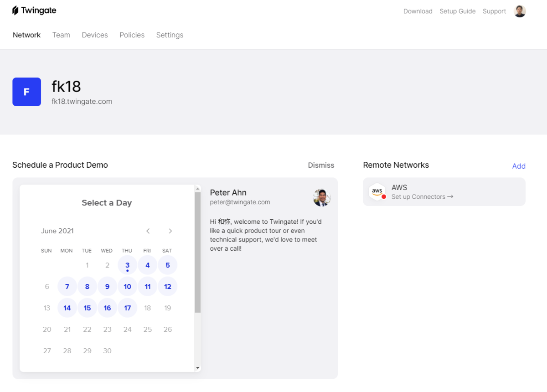Click Set up Connectors for AWS
This screenshot has height=392, width=547.
tap(422, 197)
